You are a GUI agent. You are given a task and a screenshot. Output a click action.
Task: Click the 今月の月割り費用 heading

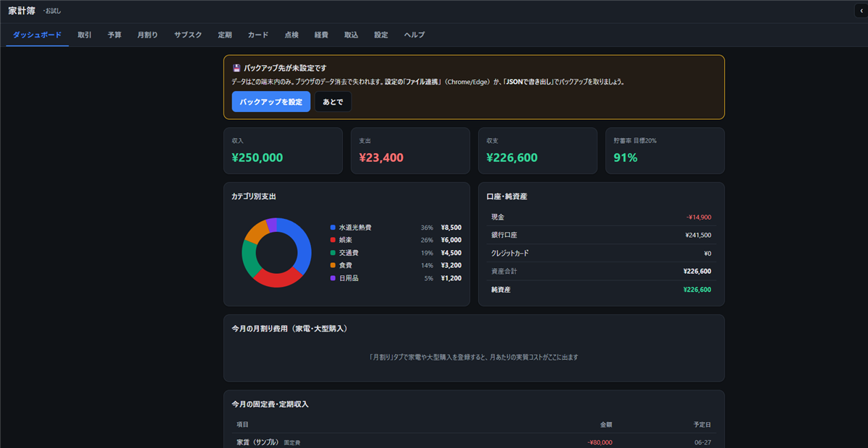(x=289, y=329)
